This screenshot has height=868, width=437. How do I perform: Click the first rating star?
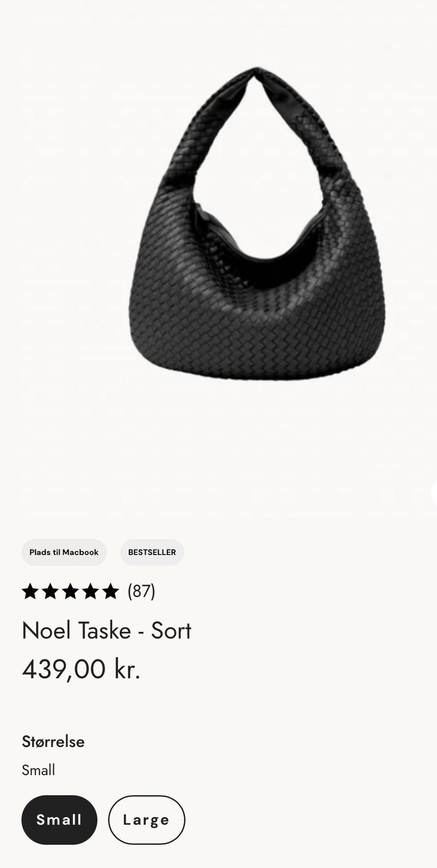[x=30, y=591]
